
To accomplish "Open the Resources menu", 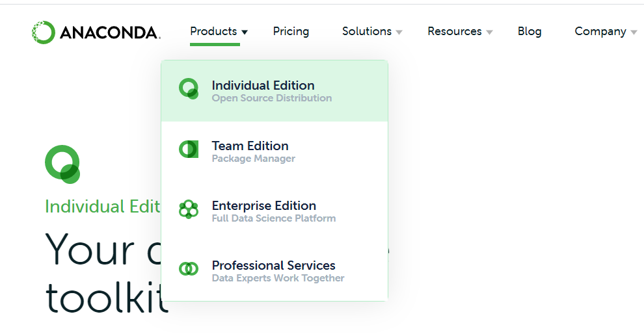I will 455,31.
